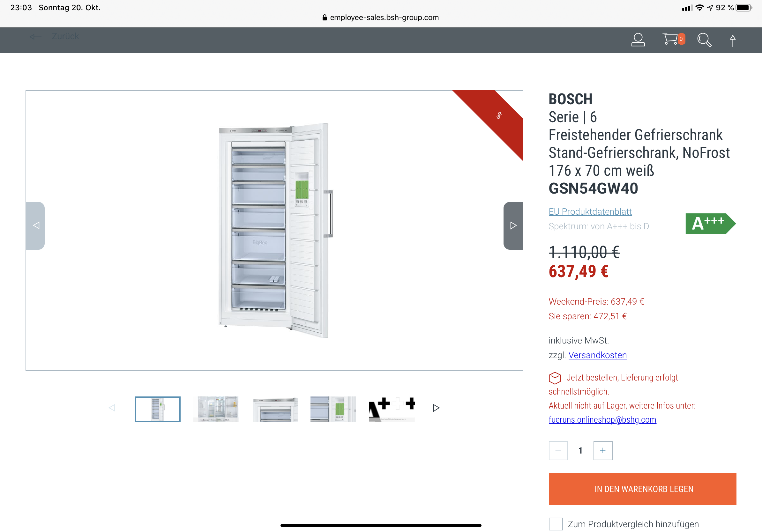
Task: Open the shopping cart icon
Action: point(673,39)
